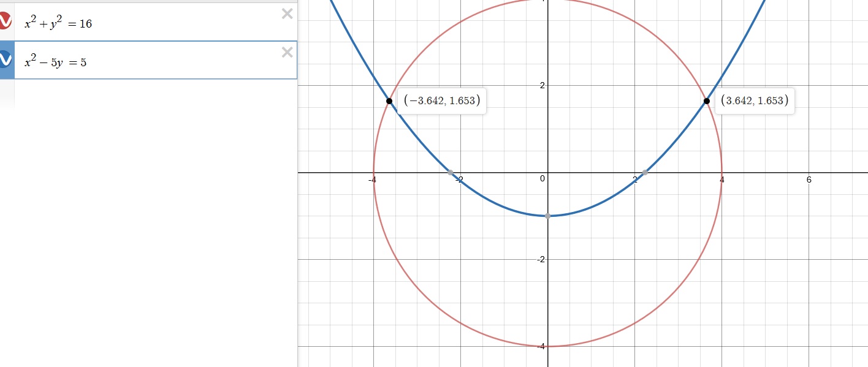Remove the x²−5y=5 expression
868x367 pixels.
[287, 53]
